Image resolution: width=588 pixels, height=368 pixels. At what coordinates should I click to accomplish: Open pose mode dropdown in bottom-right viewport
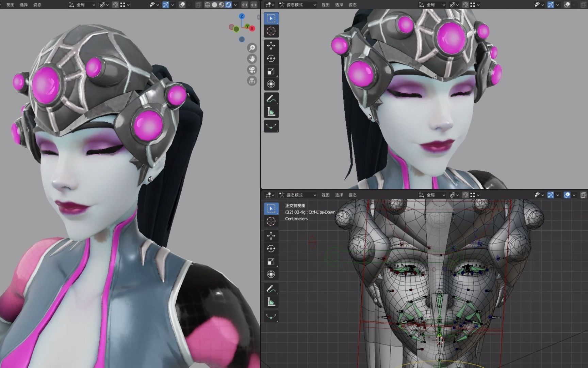298,195
